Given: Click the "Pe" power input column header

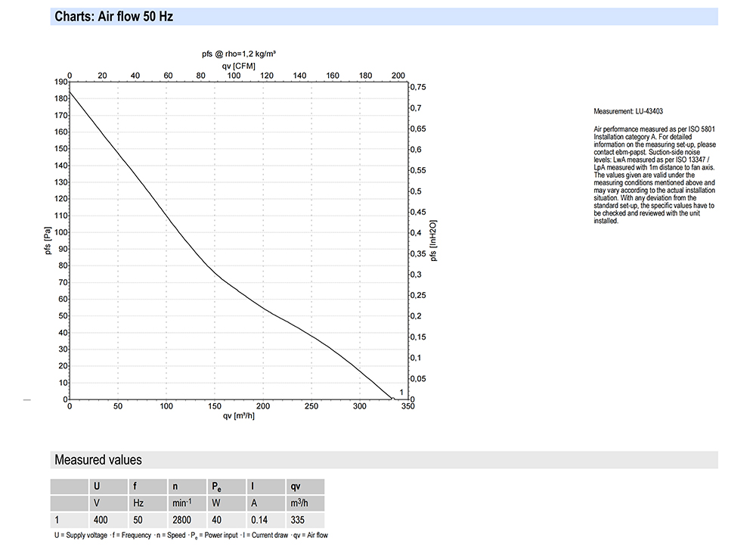Looking at the screenshot, I should coord(215,487).
